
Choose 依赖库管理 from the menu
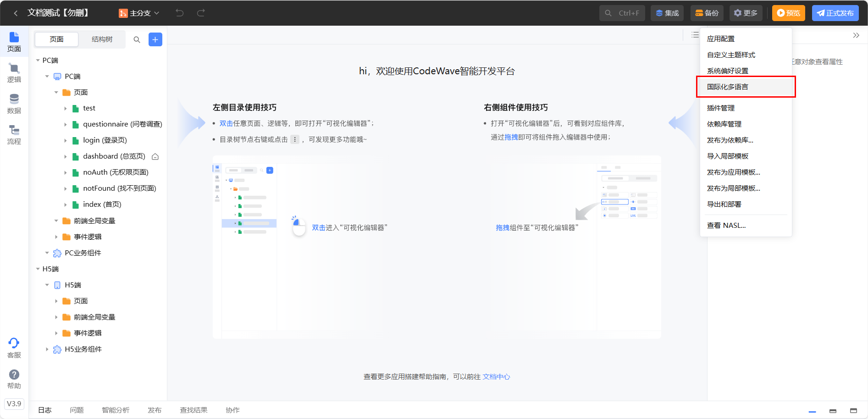pyautogui.click(x=746, y=124)
